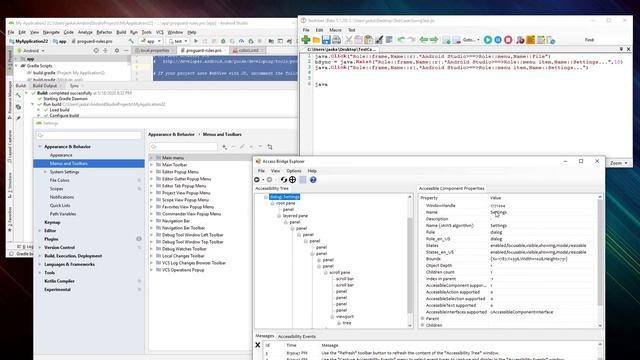The height and width of the screenshot is (360, 640).
Task: Switch to colors.xml editor tab
Action: click(248, 50)
